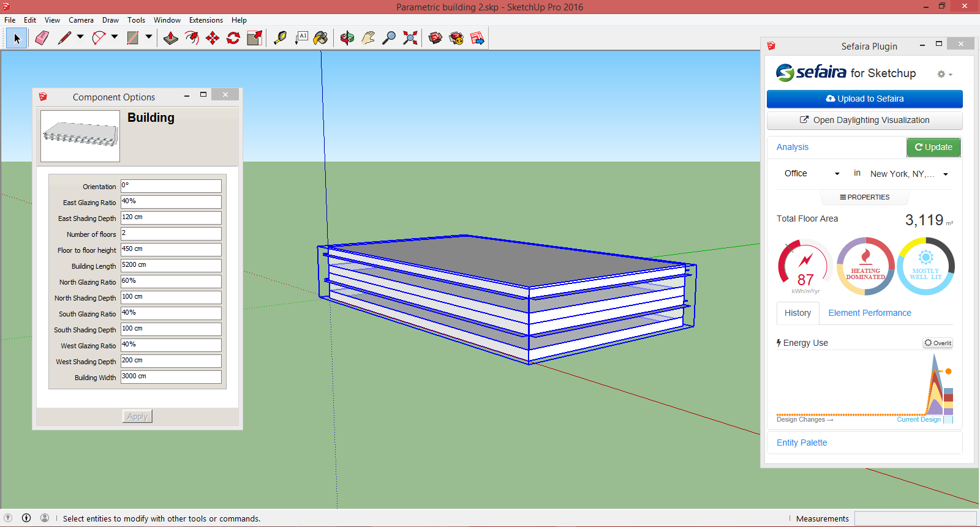Screen dimensions: 980x527
Task: Open the Camera menu
Action: coord(81,20)
